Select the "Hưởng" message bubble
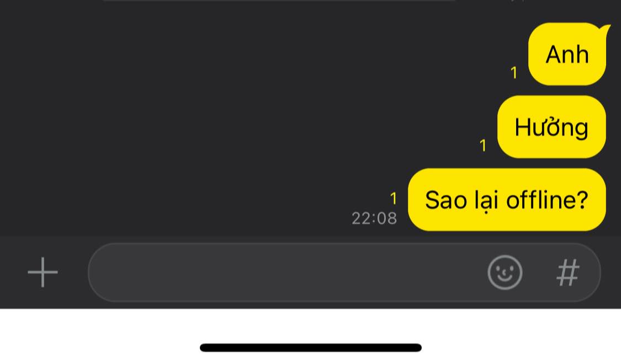 [551, 127]
